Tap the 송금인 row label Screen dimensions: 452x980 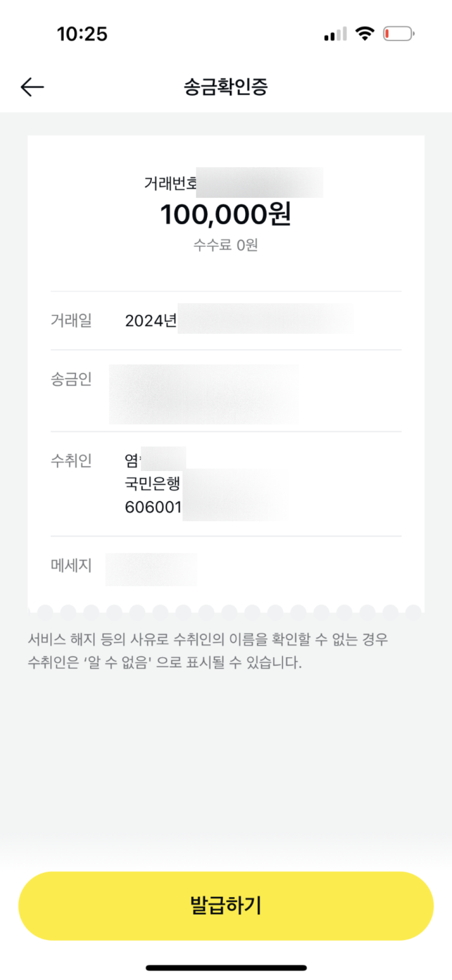[71, 379]
